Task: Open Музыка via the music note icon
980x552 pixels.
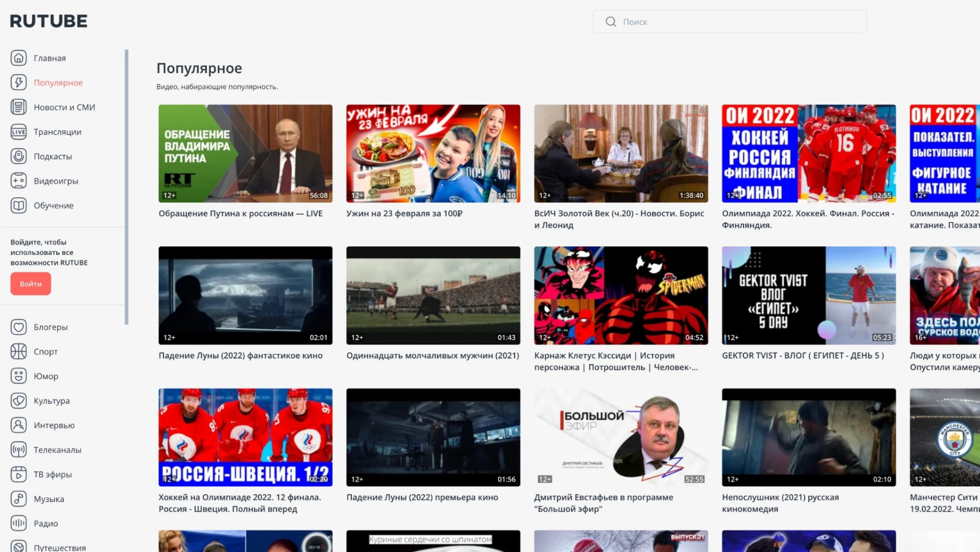Action: pyautogui.click(x=19, y=499)
